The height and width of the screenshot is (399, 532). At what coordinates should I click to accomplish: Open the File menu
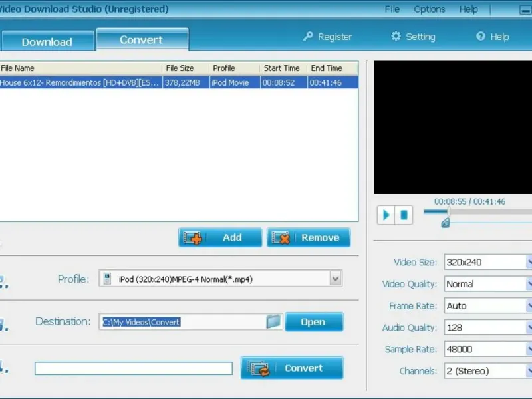click(x=392, y=9)
